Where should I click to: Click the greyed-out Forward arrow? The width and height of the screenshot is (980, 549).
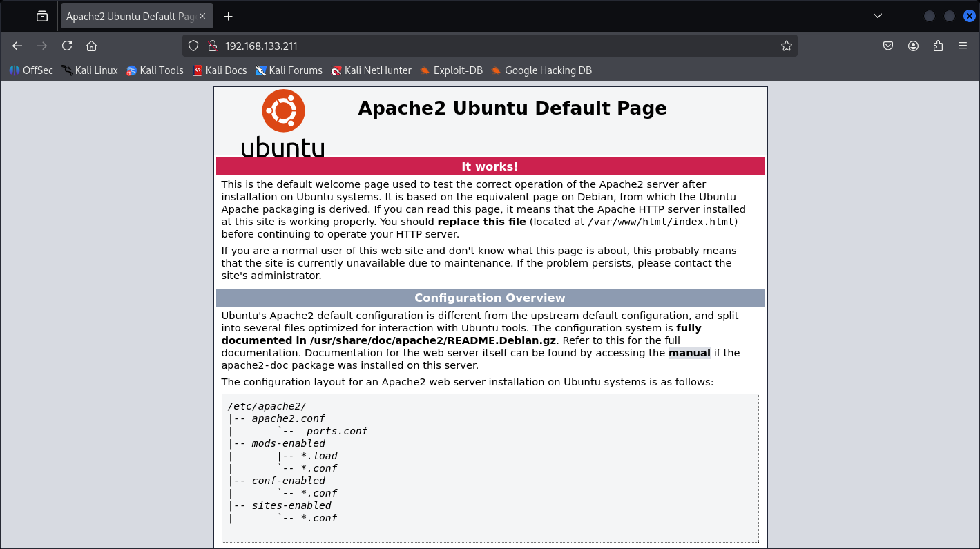pyautogui.click(x=42, y=46)
